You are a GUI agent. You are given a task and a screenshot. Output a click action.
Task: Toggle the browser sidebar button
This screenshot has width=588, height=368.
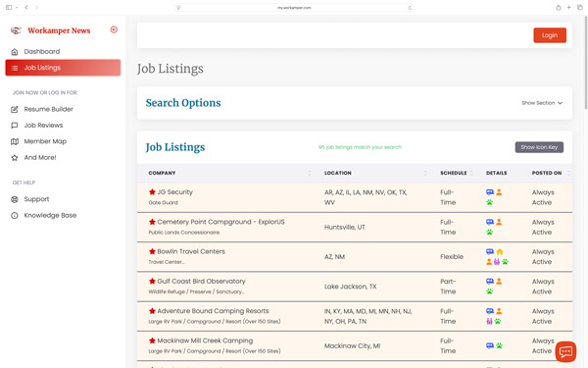(9, 7)
